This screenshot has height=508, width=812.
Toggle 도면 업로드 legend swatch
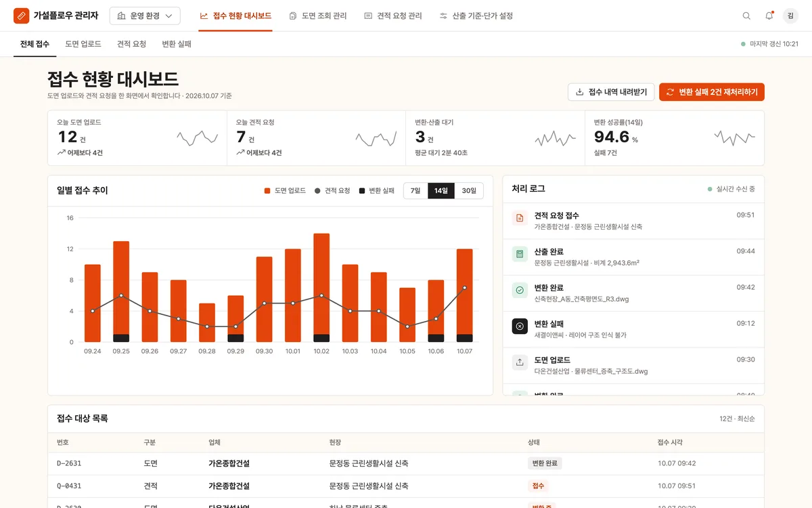coord(267,191)
